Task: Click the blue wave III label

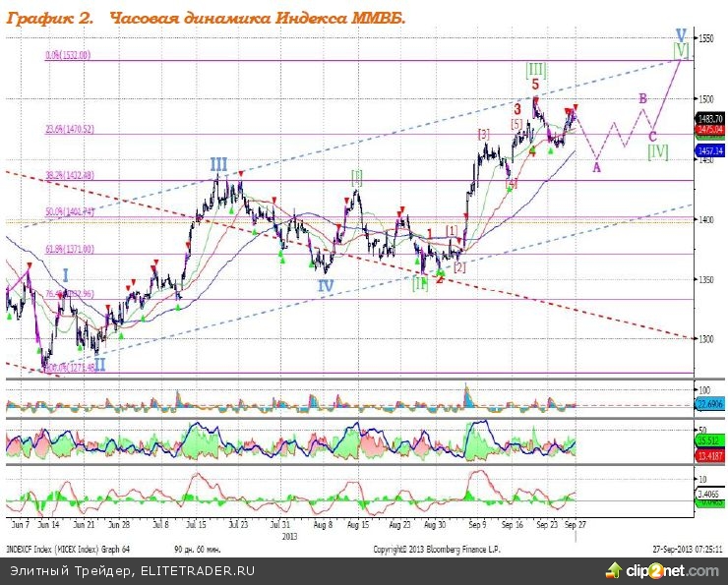Action: pyautogui.click(x=218, y=164)
